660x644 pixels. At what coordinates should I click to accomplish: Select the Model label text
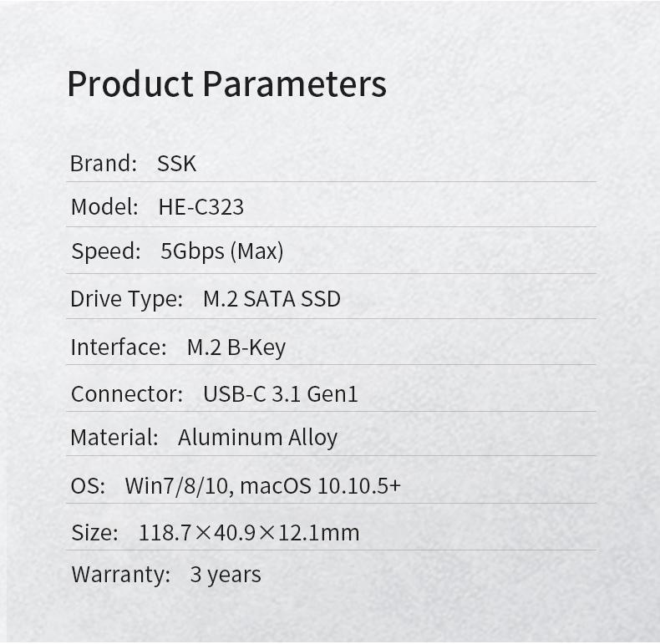(x=104, y=206)
